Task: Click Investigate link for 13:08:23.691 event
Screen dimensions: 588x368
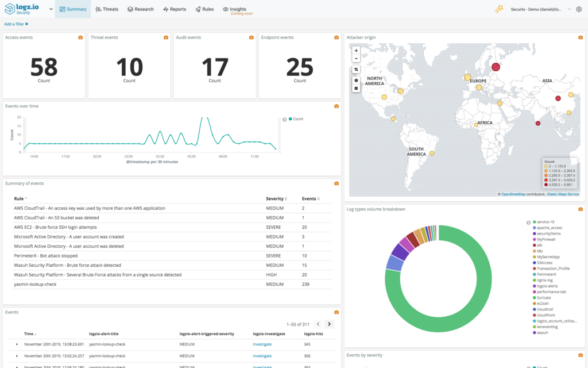Action: coord(262,344)
